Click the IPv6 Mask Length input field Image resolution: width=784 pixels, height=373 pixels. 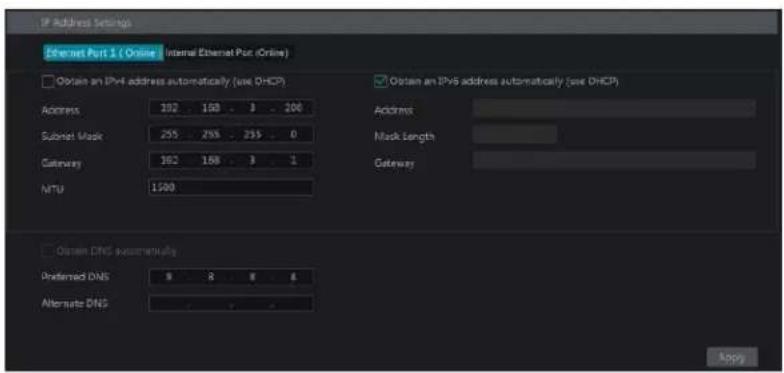click(514, 134)
